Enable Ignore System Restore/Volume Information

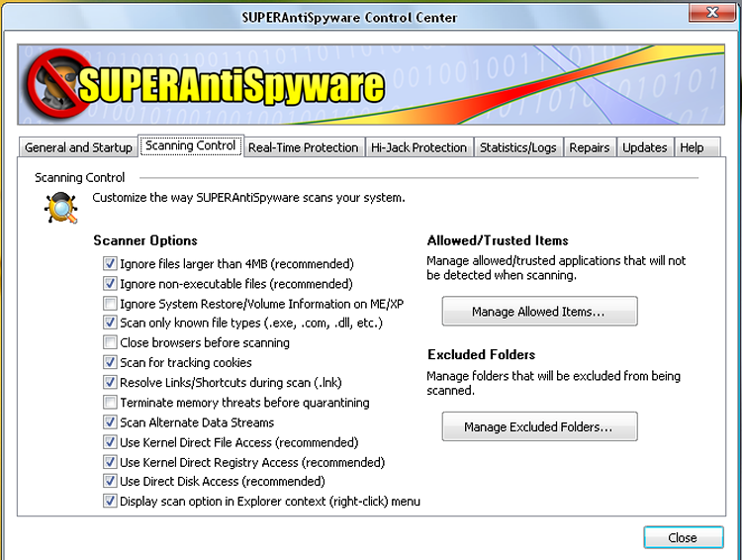(110, 303)
